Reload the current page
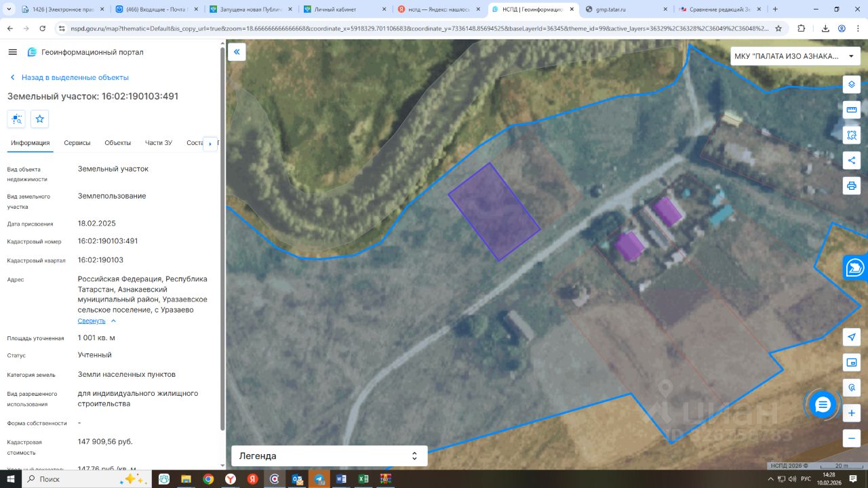 tap(43, 28)
